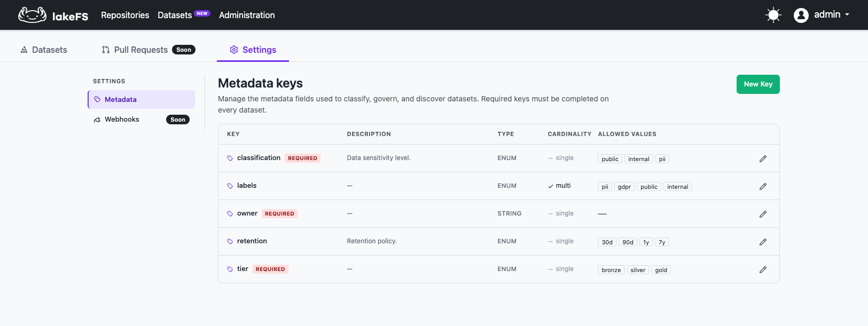Click the REQUIRED badge next to classification
The width and height of the screenshot is (868, 326).
pos(302,158)
